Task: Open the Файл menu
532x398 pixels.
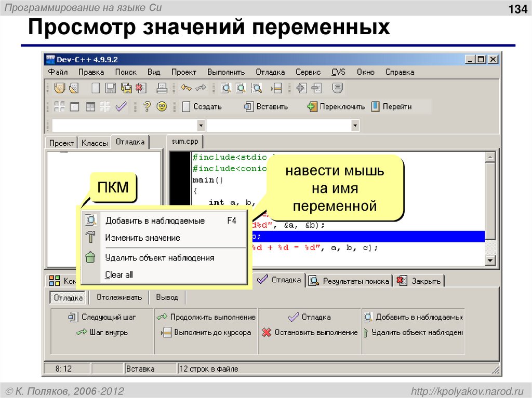Action: (x=58, y=72)
